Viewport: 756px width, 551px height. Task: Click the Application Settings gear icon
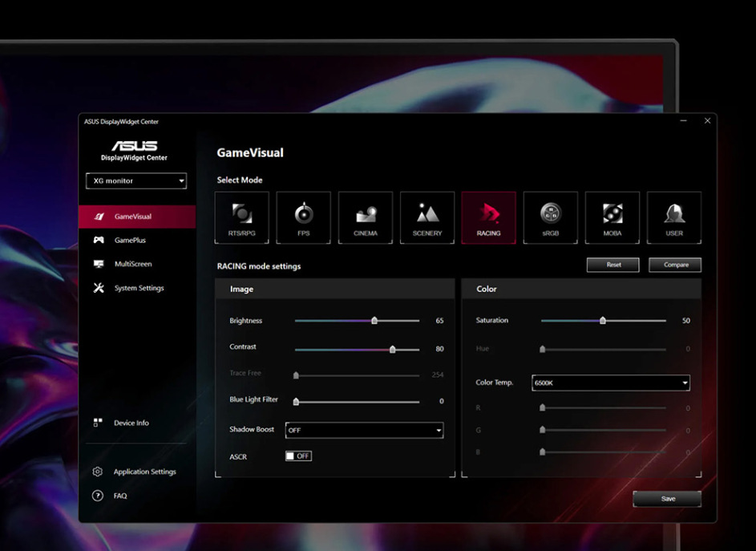click(x=97, y=472)
